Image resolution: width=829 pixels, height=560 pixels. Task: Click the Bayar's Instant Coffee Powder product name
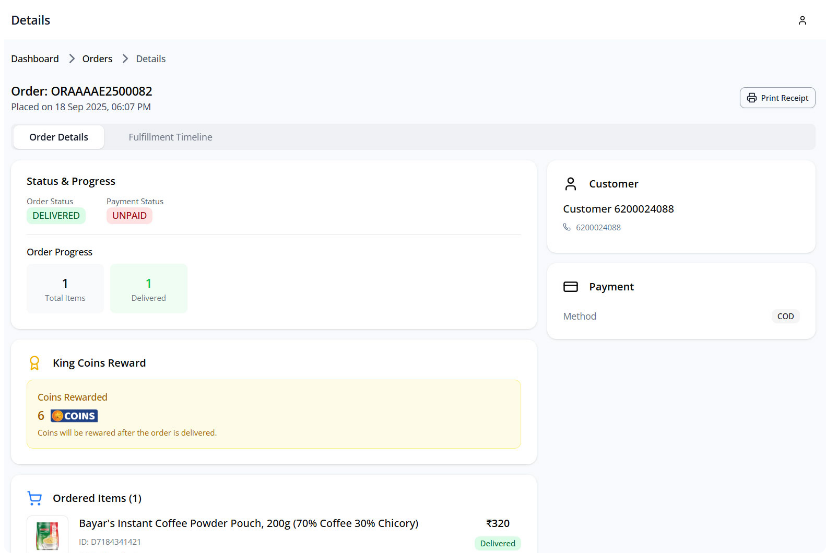(248, 523)
